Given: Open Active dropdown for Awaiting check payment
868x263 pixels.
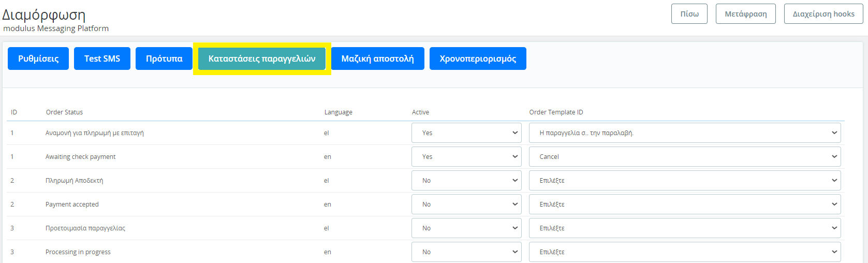Looking at the screenshot, I should 466,157.
